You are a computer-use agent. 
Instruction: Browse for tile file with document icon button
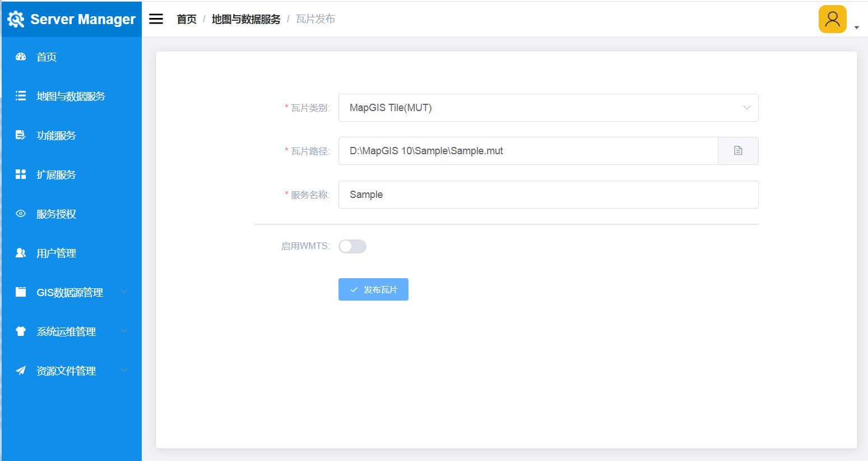click(738, 151)
